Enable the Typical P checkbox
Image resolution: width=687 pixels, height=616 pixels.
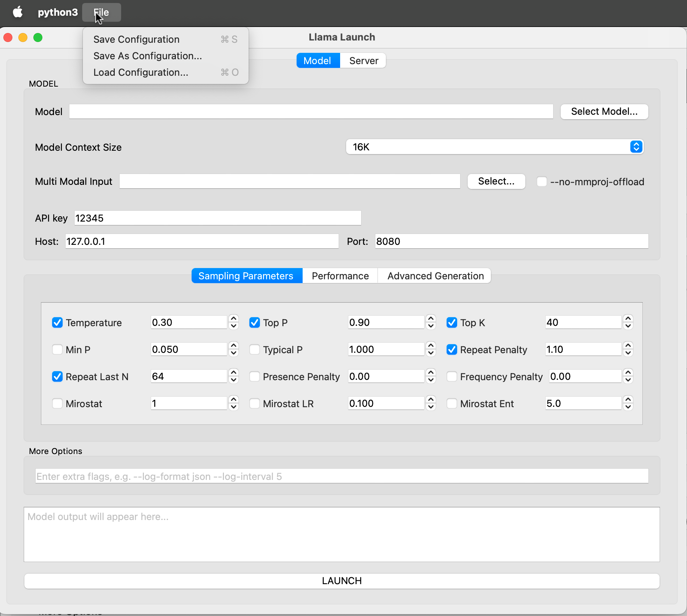pos(255,349)
